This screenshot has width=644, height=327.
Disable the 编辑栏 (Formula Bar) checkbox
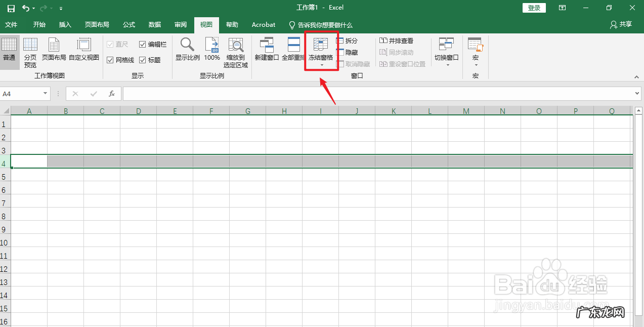point(143,44)
